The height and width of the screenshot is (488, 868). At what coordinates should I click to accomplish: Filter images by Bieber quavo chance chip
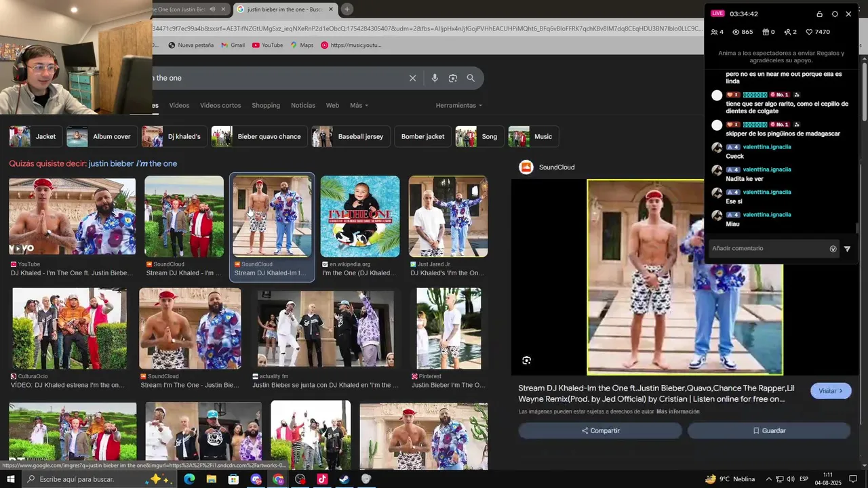coord(259,136)
